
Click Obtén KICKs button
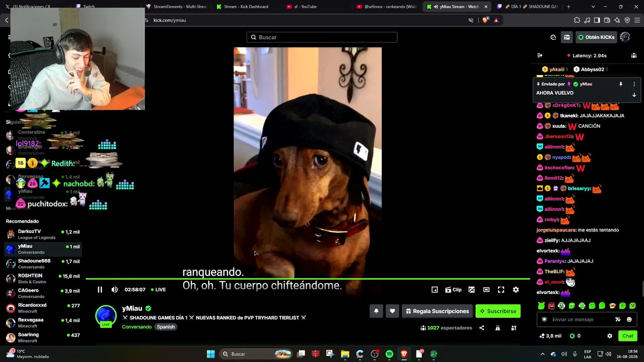click(x=596, y=37)
